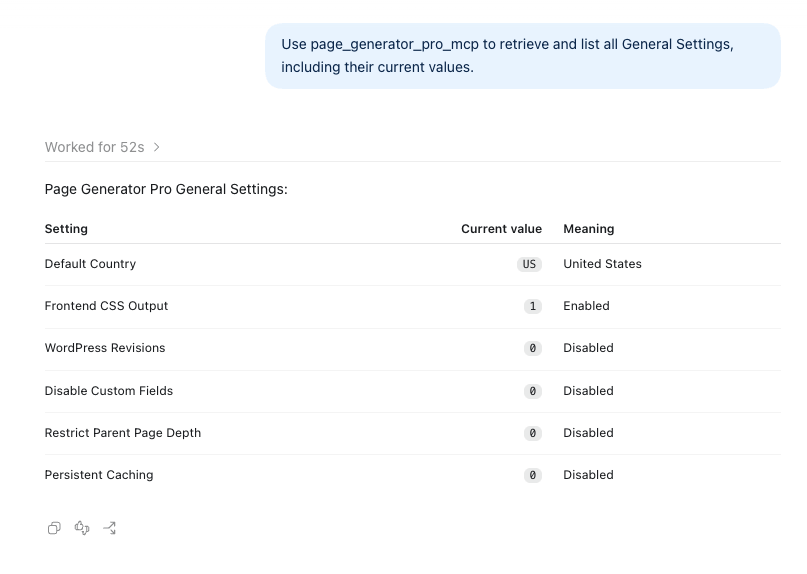Click the user prompt message bubble
Viewport: 807px width, 574px height.
pyautogui.click(x=523, y=56)
